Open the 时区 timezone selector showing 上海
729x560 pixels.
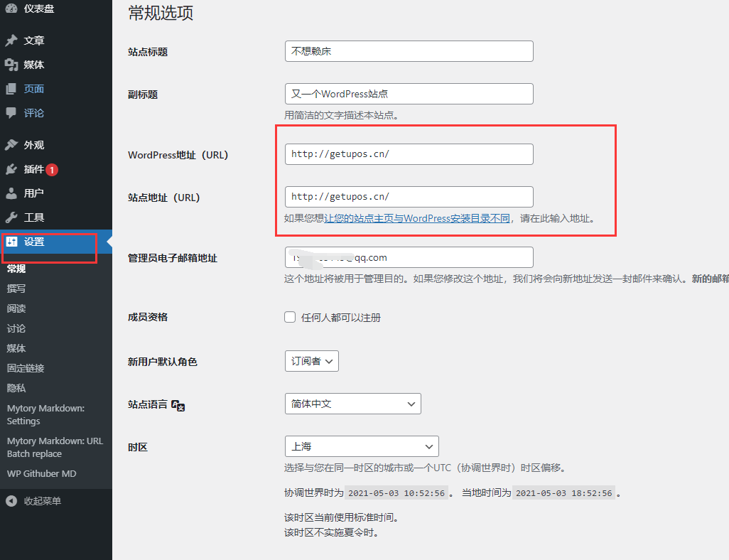(362, 446)
